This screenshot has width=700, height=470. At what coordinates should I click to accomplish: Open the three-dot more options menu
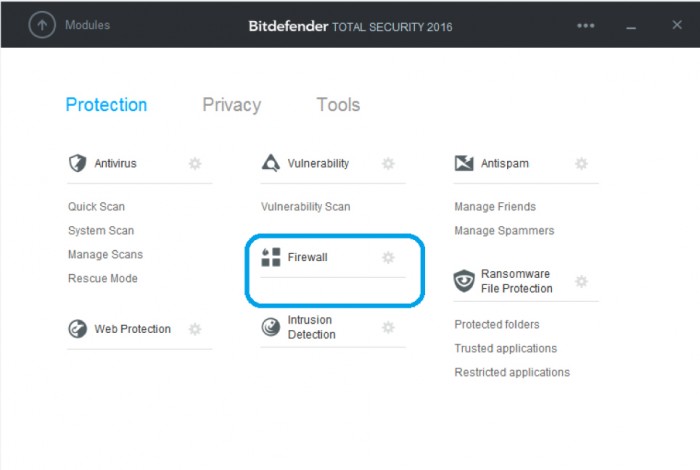point(585,26)
